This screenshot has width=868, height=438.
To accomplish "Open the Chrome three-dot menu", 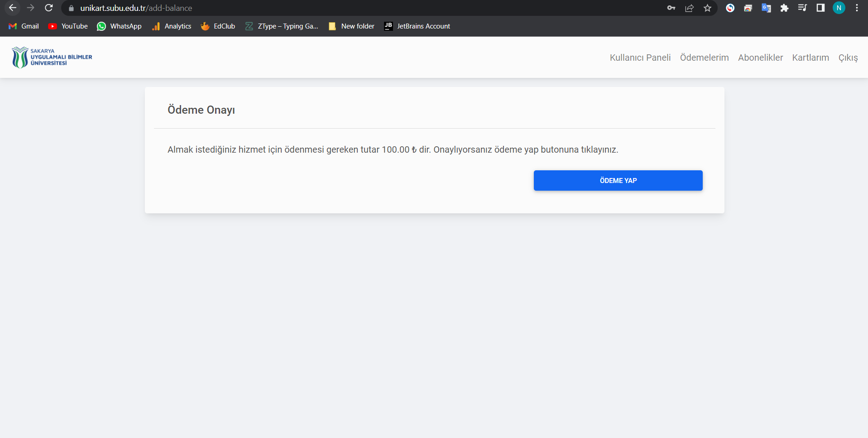I will (857, 8).
